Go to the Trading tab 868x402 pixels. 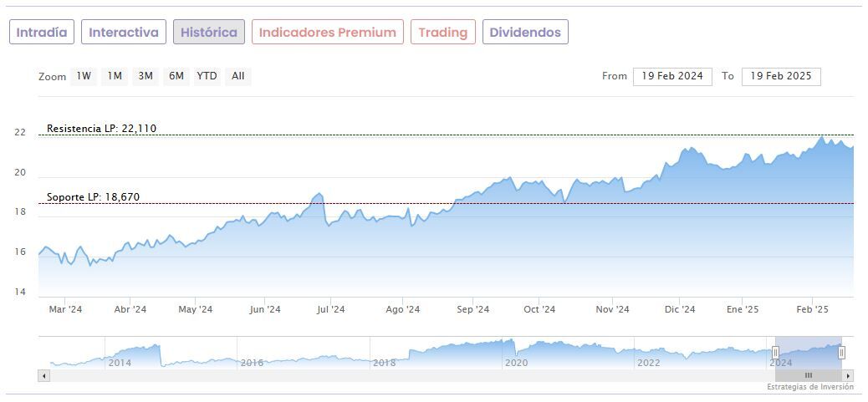(443, 33)
